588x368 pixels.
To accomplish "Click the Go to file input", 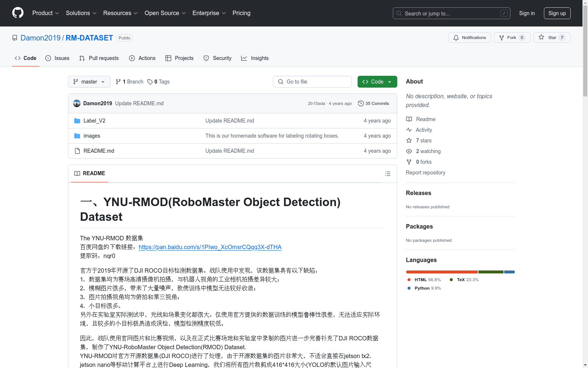I will 312,82.
